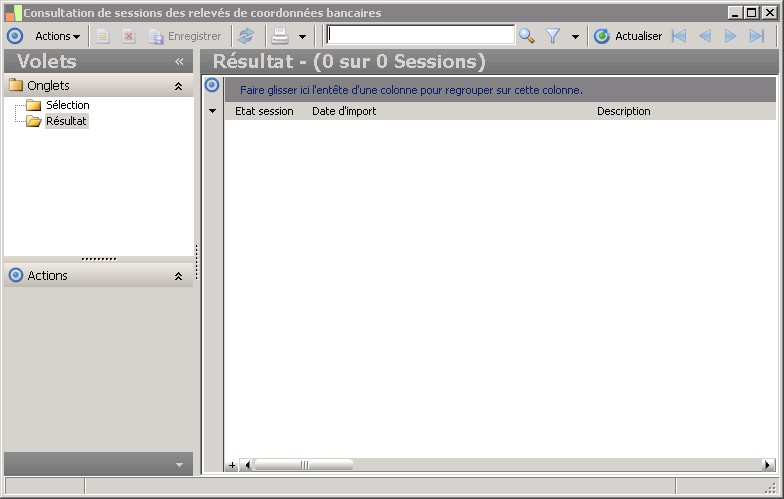Click the new document toolbar icon
This screenshot has height=499, width=784.
coord(103,36)
